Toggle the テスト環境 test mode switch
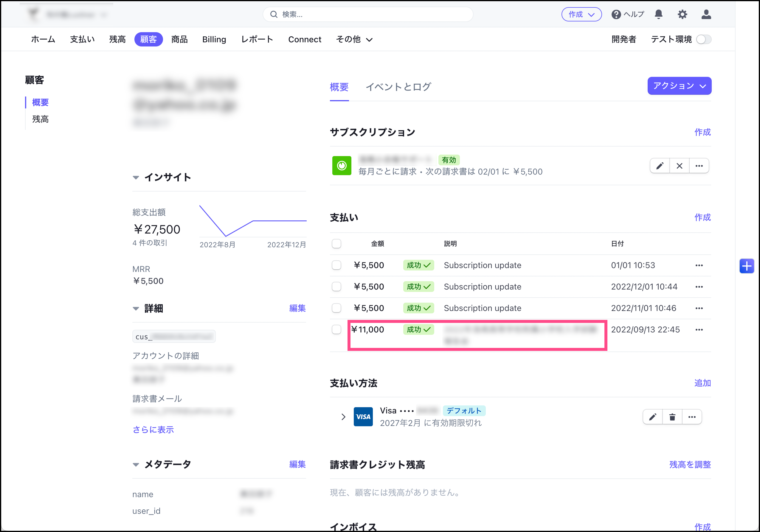 (703, 39)
